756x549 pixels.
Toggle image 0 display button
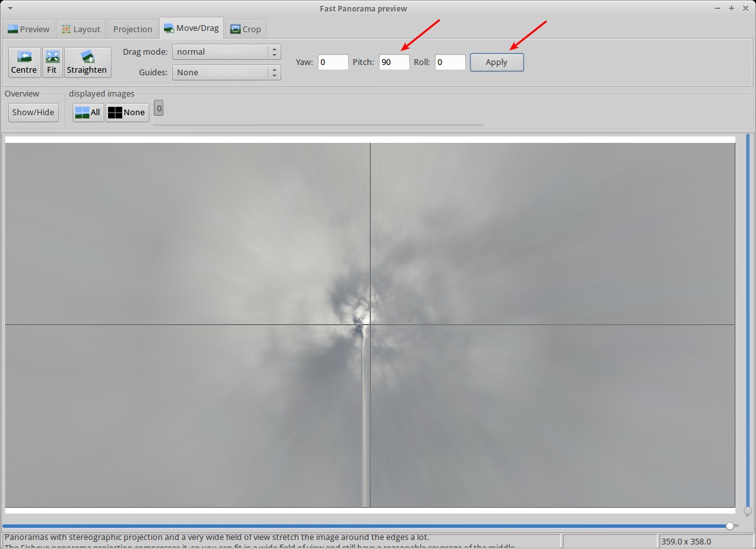pos(159,108)
